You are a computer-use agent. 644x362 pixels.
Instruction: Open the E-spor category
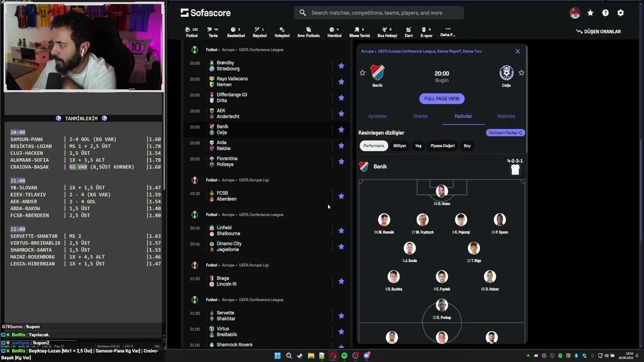click(426, 32)
